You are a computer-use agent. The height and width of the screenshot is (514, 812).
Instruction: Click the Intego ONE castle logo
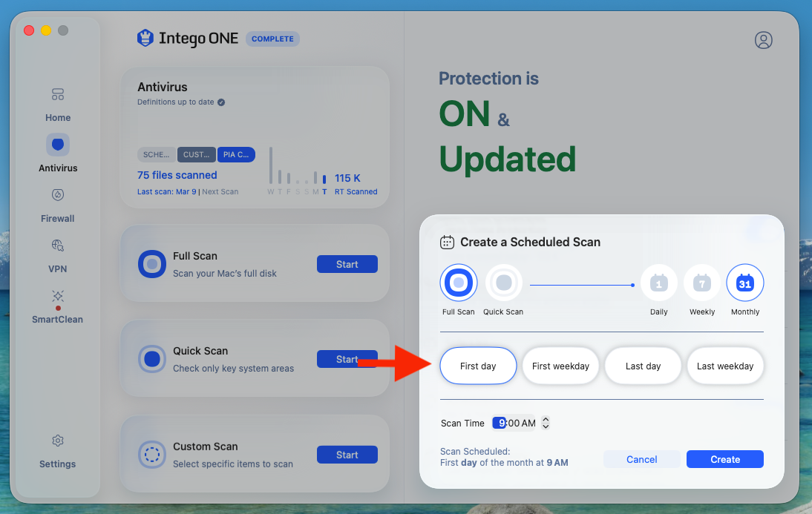145,38
